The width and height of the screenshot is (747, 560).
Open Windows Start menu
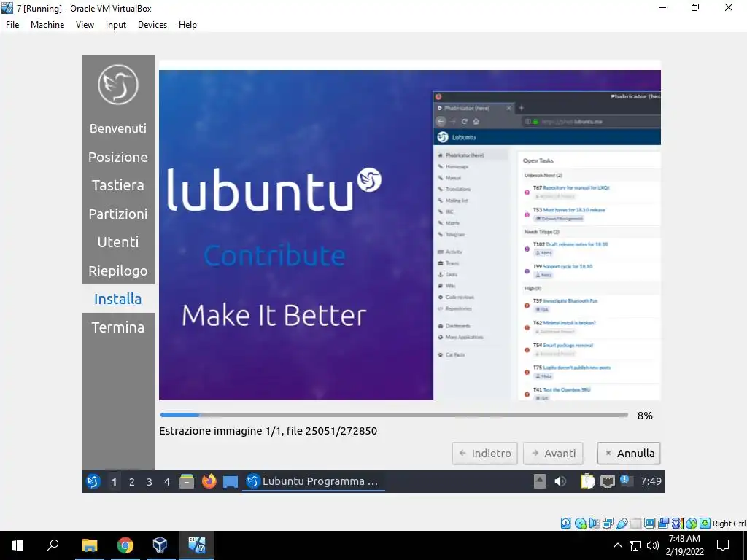pyautogui.click(x=18, y=545)
